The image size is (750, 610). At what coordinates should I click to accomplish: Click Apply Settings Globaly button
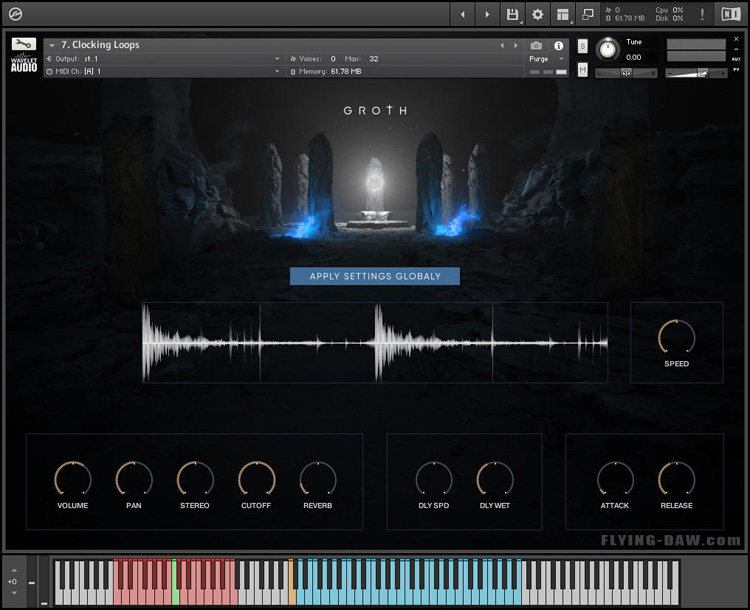(x=375, y=276)
